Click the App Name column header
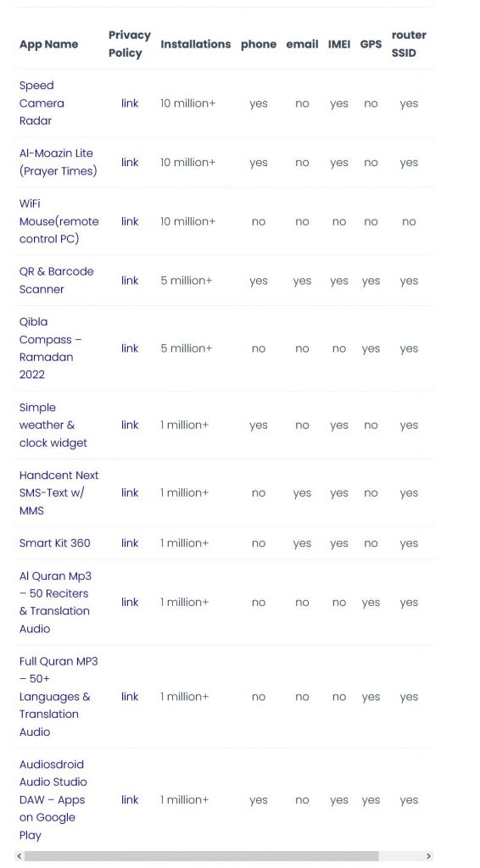 click(x=48, y=44)
